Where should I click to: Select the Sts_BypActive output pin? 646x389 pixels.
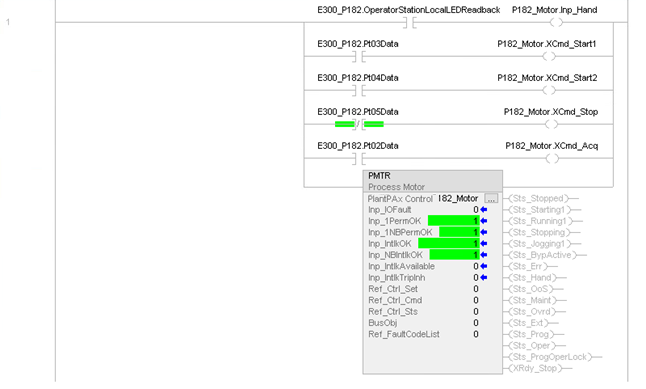545,255
